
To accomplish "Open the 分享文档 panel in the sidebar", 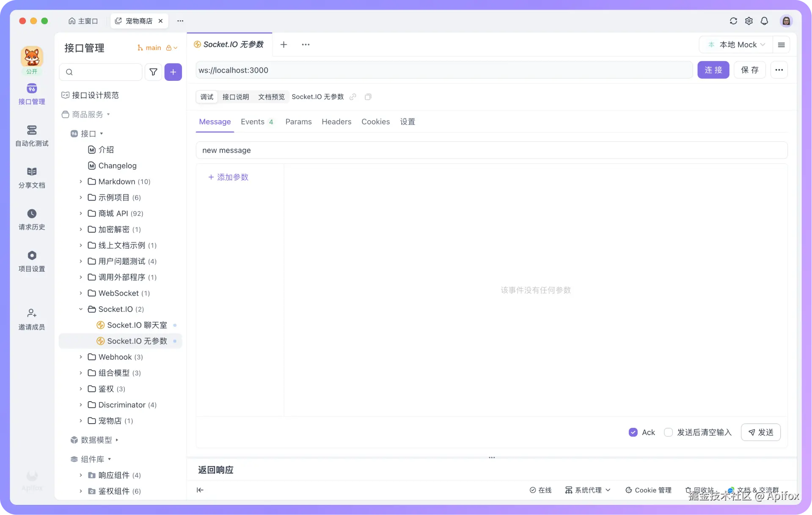I will point(32,177).
